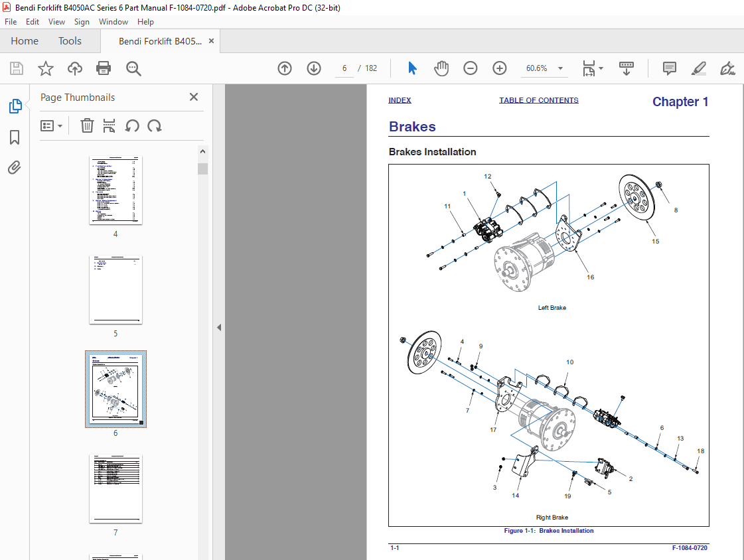Go to next page arrow
This screenshot has height=560, width=744.
(314, 68)
